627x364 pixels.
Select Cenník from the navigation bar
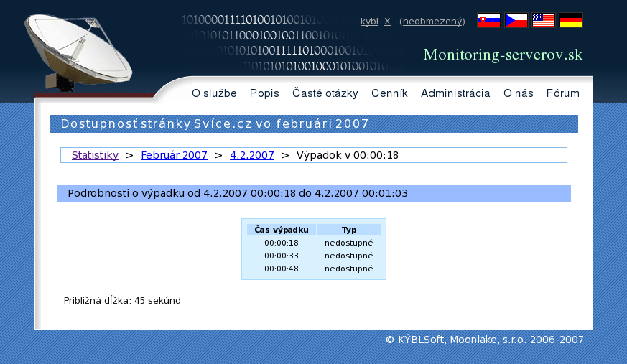pyautogui.click(x=389, y=93)
